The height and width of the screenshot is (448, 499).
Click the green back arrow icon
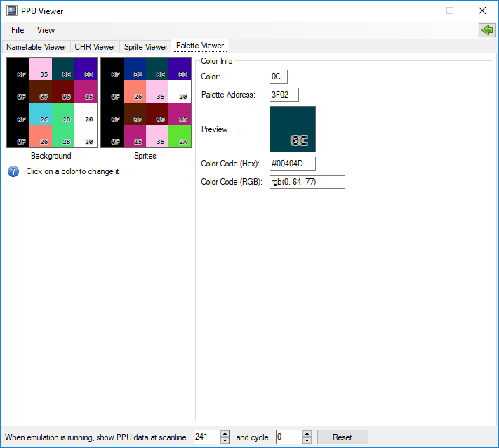pos(487,30)
